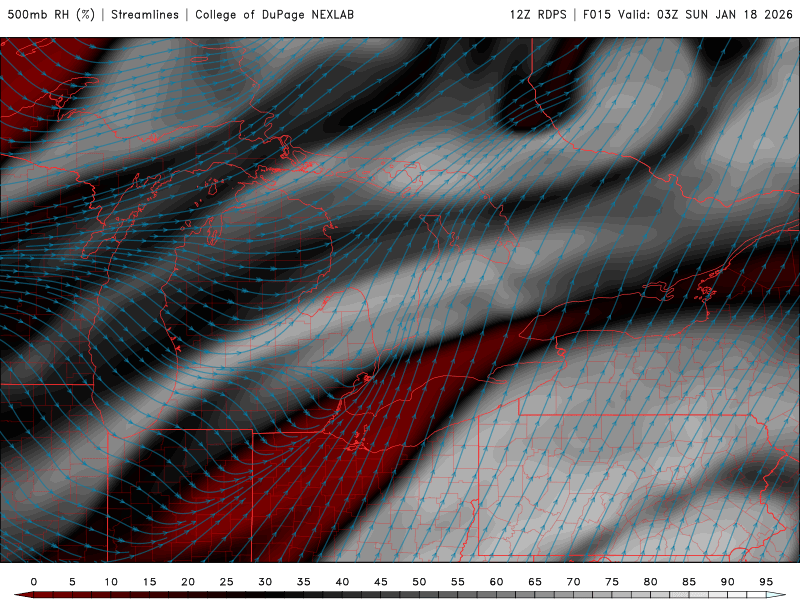
Task: Click the "0" value on legend scale
Action: [34, 582]
